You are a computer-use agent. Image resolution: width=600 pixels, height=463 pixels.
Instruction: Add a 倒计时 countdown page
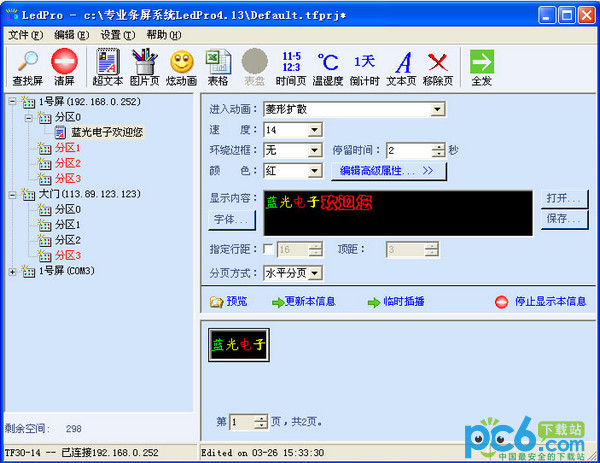click(x=364, y=68)
